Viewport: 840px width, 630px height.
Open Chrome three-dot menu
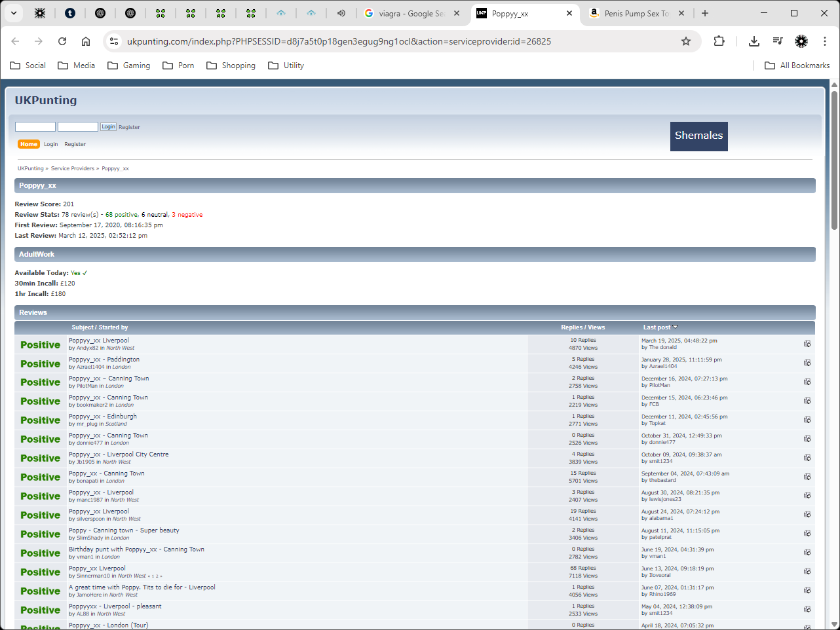coord(825,41)
